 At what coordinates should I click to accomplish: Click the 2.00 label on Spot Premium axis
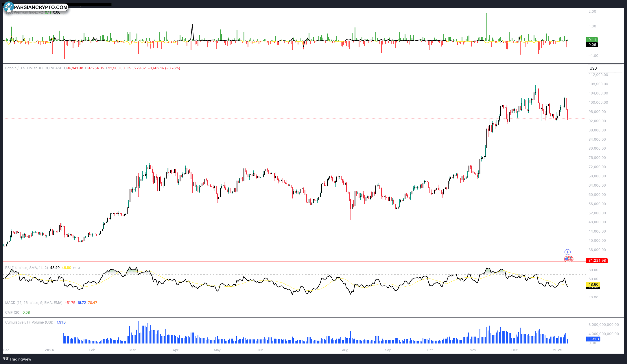[x=592, y=12]
